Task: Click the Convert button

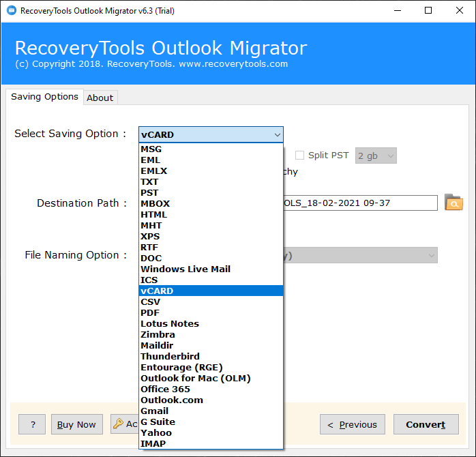Action: [x=426, y=424]
